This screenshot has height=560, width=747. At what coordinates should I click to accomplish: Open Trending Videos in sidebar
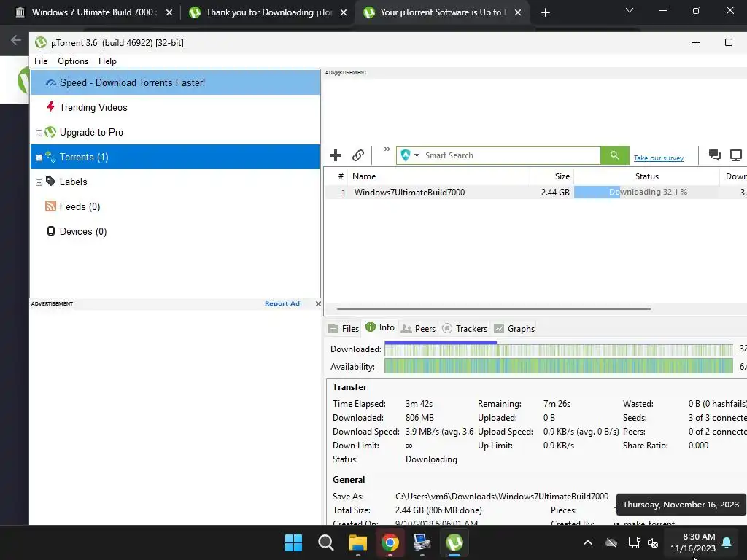click(x=175, y=107)
